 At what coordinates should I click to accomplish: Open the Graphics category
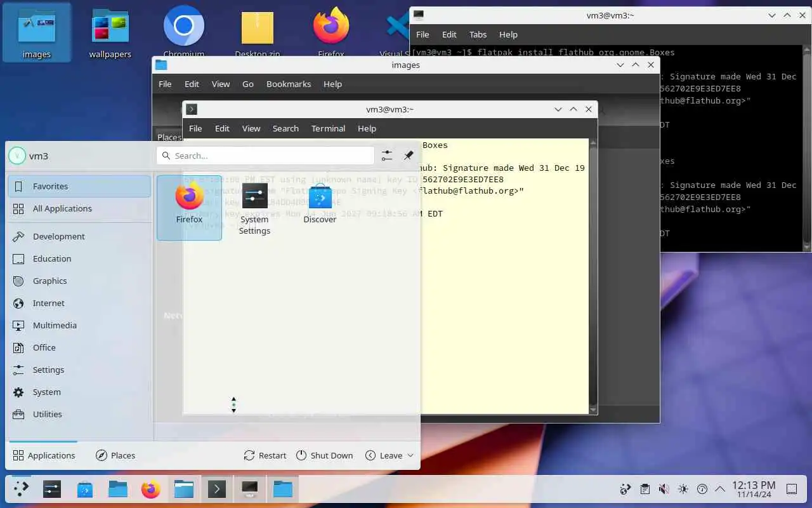coord(79,281)
